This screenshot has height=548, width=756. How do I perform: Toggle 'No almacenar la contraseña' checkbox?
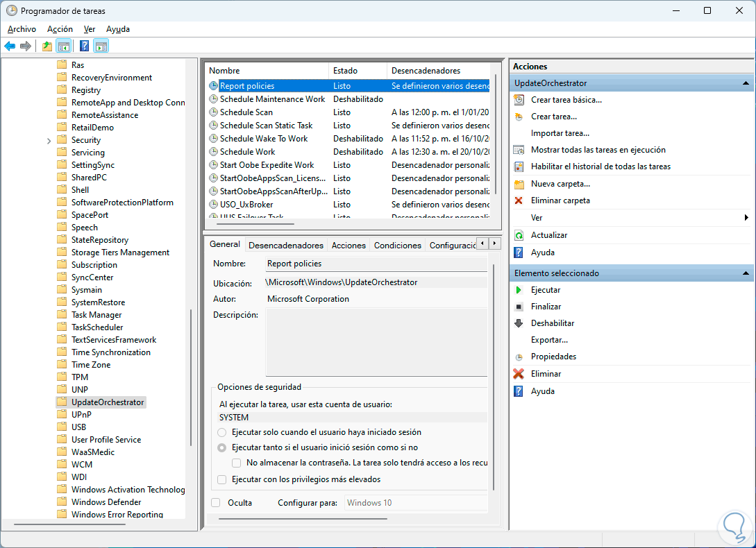click(236, 463)
